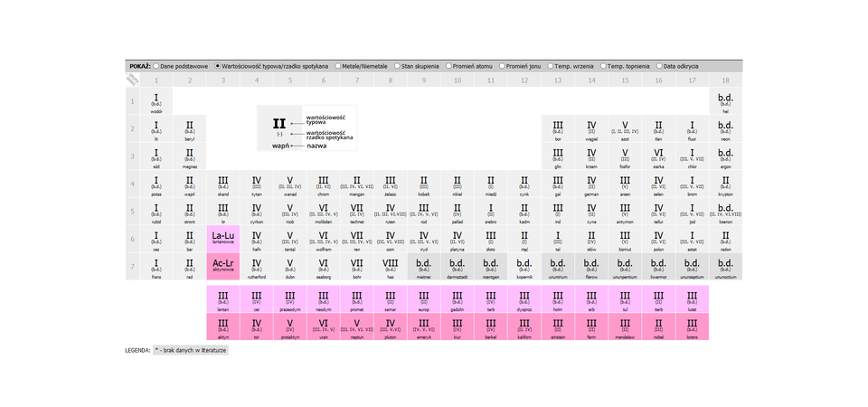Click the azot element cell
Screen dimensions: 868x407
625,128
